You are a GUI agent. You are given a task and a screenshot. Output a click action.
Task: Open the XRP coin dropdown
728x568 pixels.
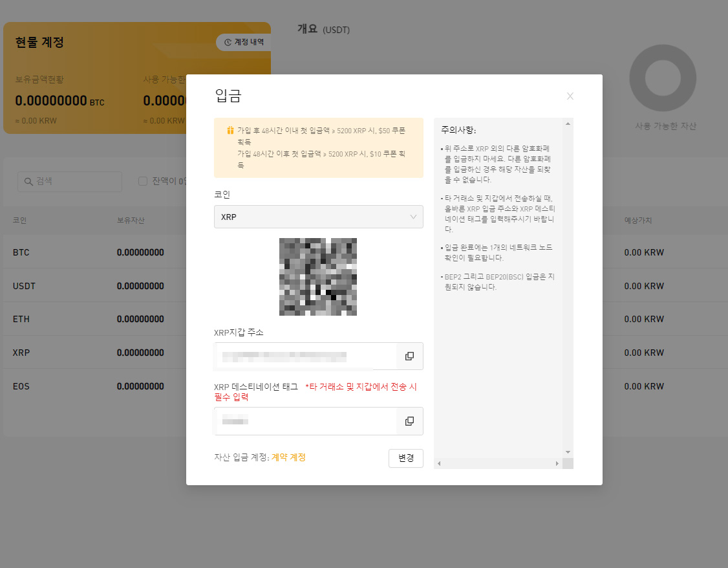tap(319, 217)
